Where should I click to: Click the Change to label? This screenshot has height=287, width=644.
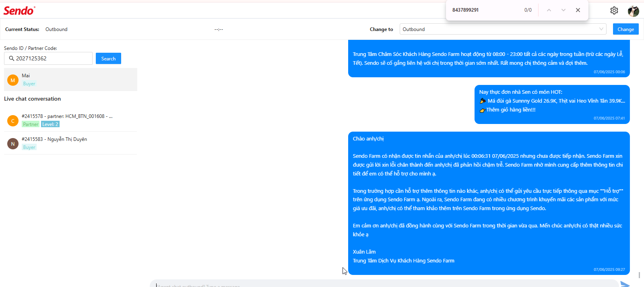pos(381,29)
